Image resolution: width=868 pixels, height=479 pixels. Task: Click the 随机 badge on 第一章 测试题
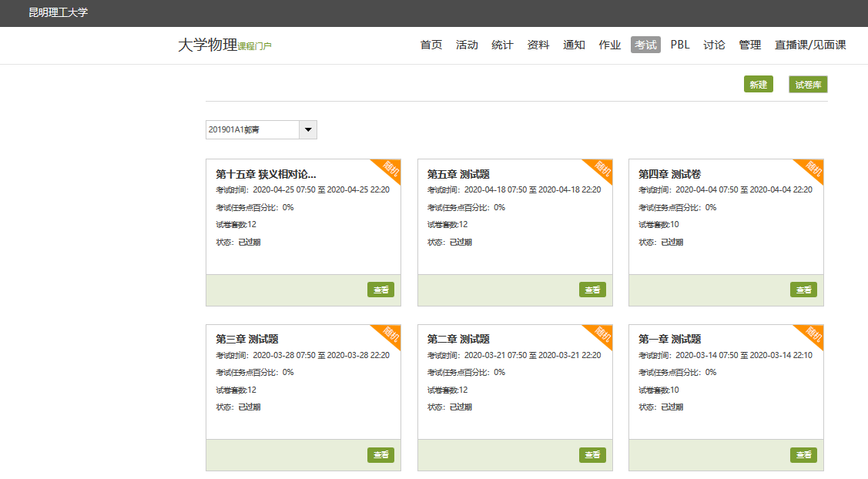pyautogui.click(x=813, y=334)
